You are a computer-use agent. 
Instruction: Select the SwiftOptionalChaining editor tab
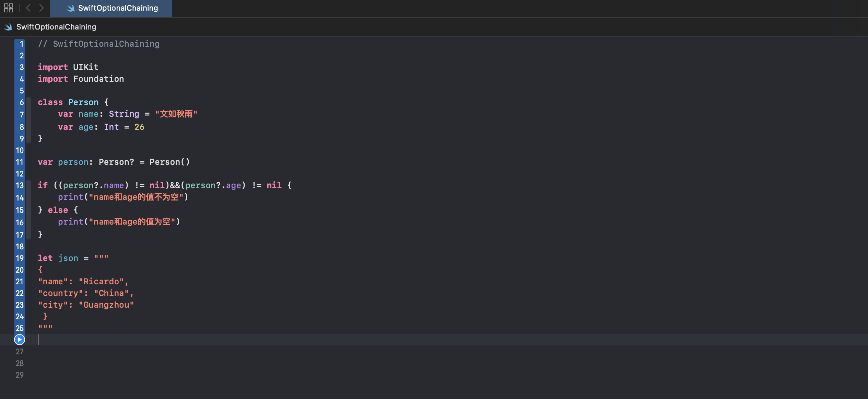118,8
